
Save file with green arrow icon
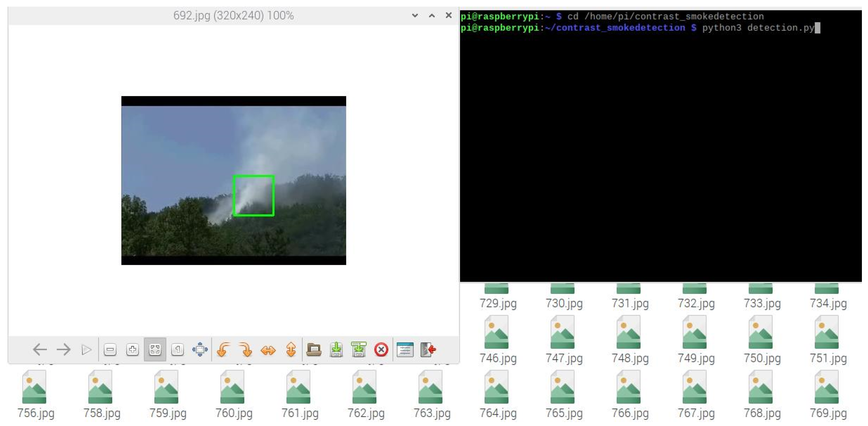[336, 350]
